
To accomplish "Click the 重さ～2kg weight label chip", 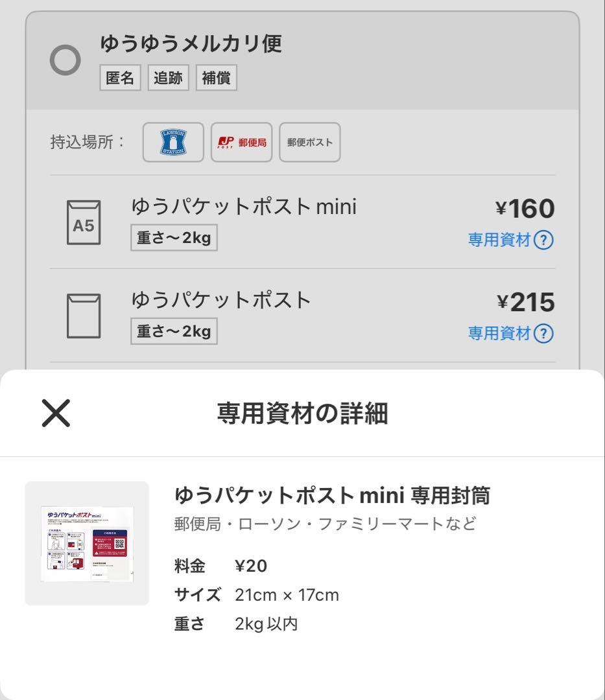I will tap(174, 238).
